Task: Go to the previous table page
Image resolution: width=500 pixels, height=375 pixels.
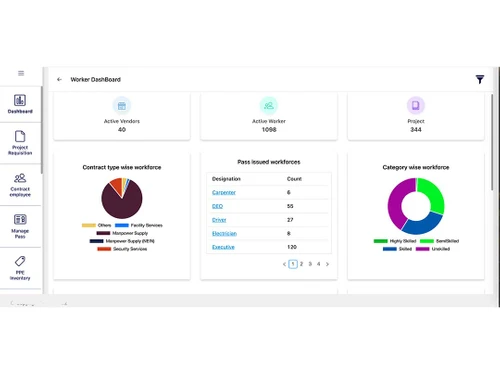Action: [x=284, y=264]
